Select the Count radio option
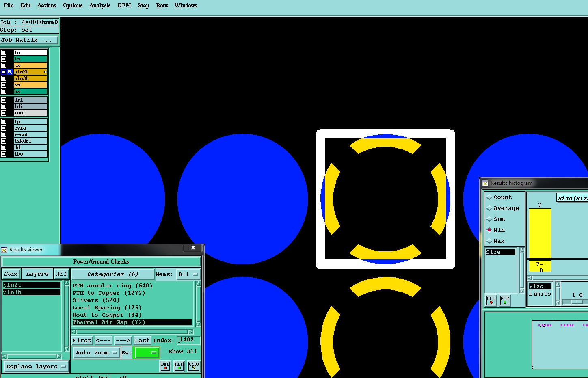The width and height of the screenshot is (588, 378). pos(489,197)
